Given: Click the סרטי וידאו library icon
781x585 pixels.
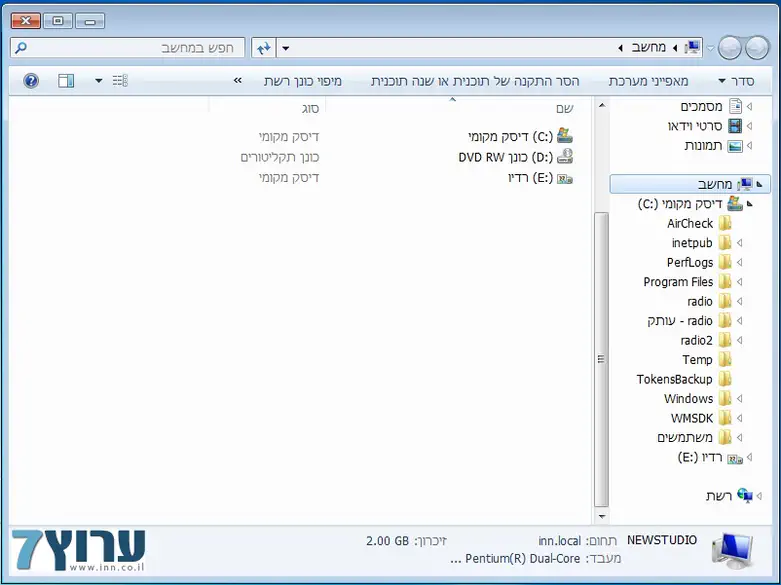Looking at the screenshot, I should click(736, 126).
